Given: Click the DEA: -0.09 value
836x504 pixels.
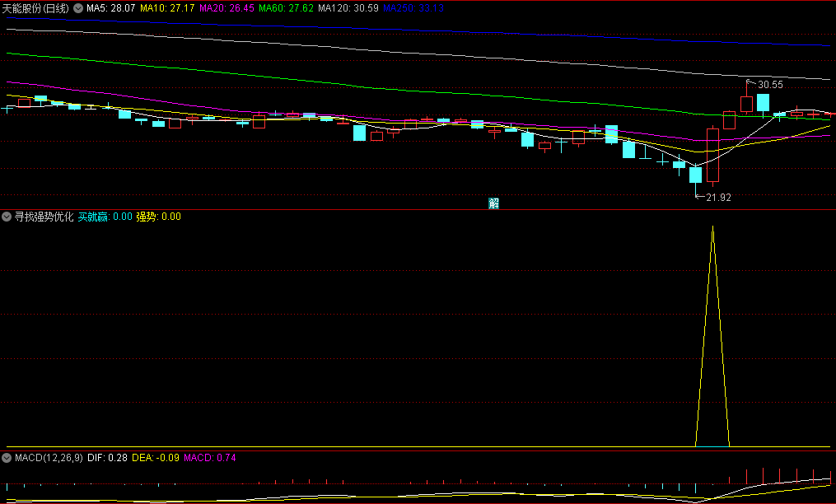Looking at the screenshot, I should click(155, 458).
